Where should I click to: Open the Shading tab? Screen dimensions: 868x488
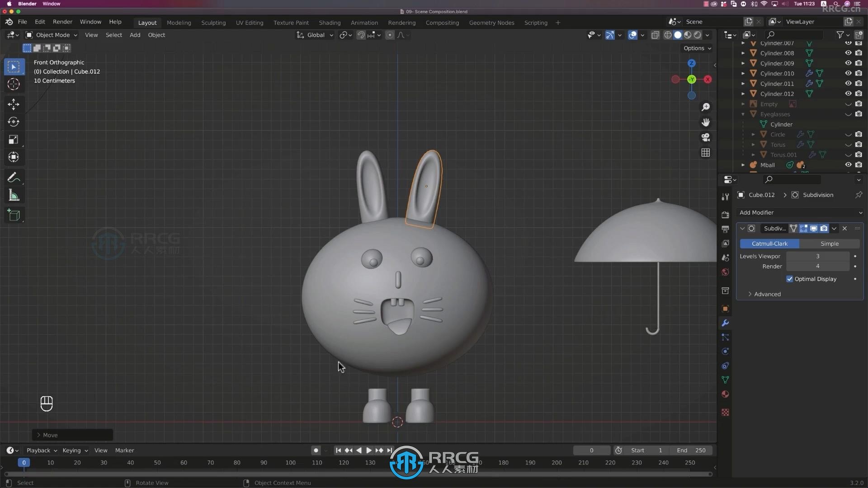(x=330, y=22)
